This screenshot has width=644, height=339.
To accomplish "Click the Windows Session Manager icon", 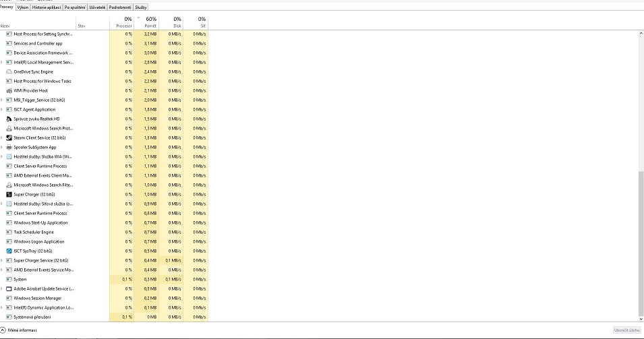I will coord(9,299).
